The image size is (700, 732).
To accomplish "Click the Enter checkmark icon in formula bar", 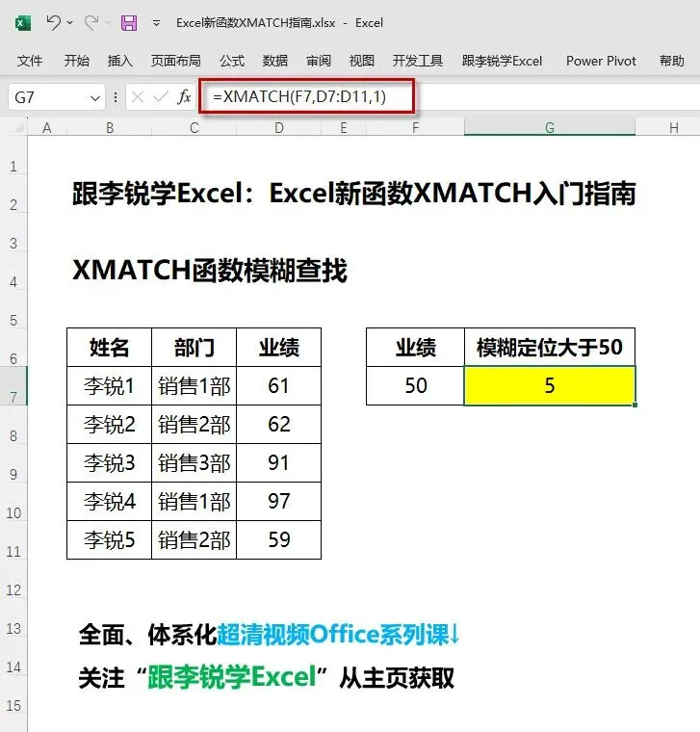I will click(x=161, y=97).
